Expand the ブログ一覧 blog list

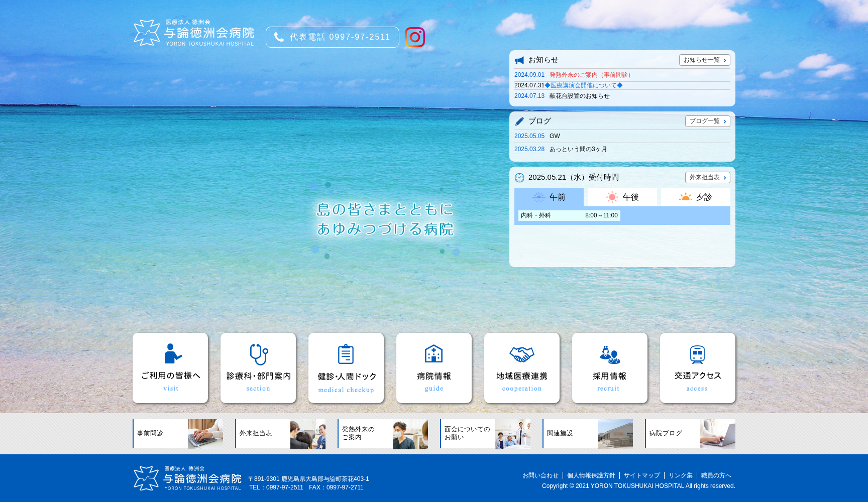(707, 121)
